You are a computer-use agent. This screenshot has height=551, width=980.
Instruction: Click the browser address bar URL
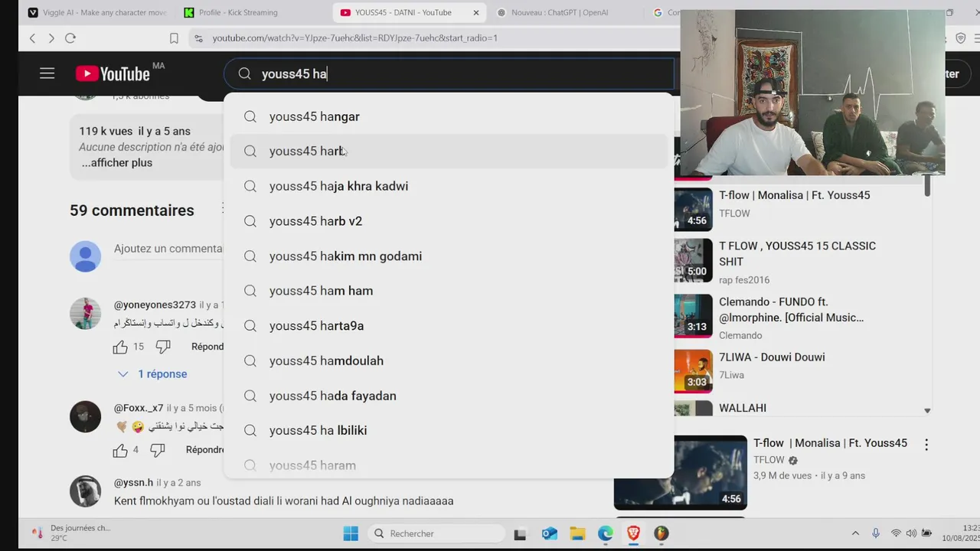[354, 38]
